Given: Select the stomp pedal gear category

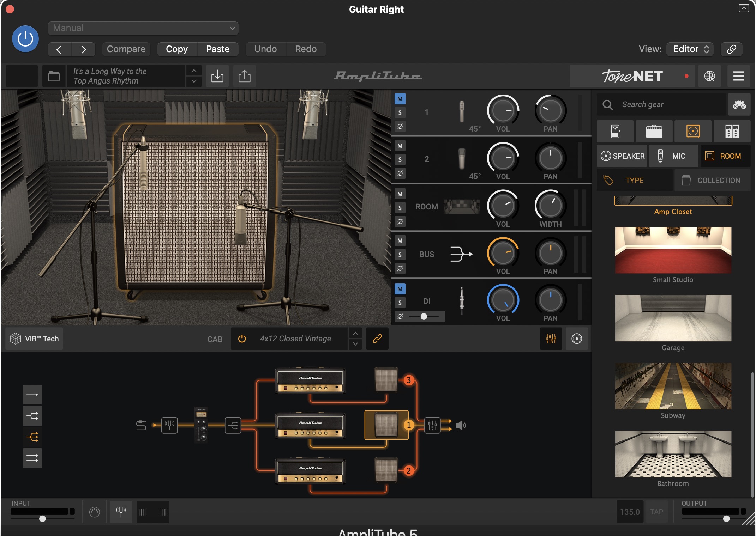Looking at the screenshot, I should coord(615,131).
